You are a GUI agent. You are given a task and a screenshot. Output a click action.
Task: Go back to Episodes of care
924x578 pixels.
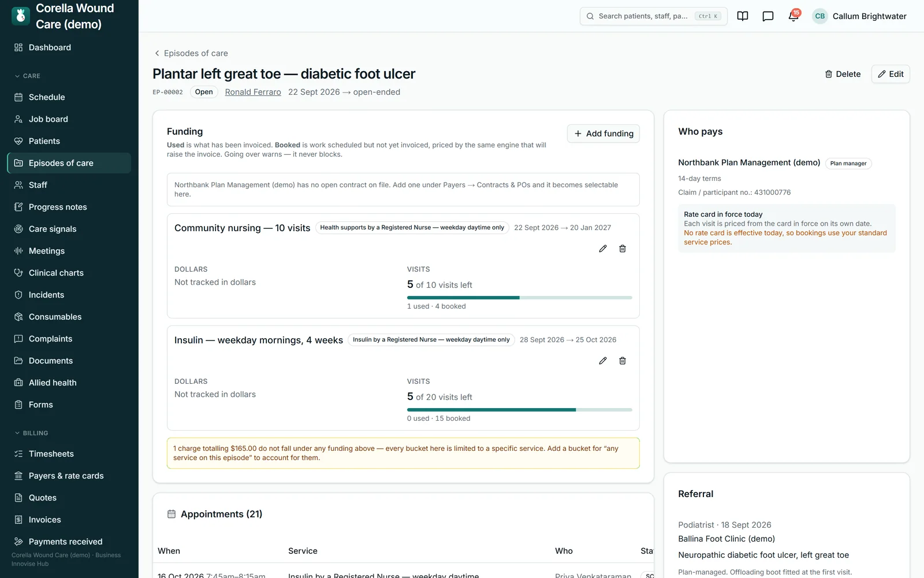coord(191,53)
